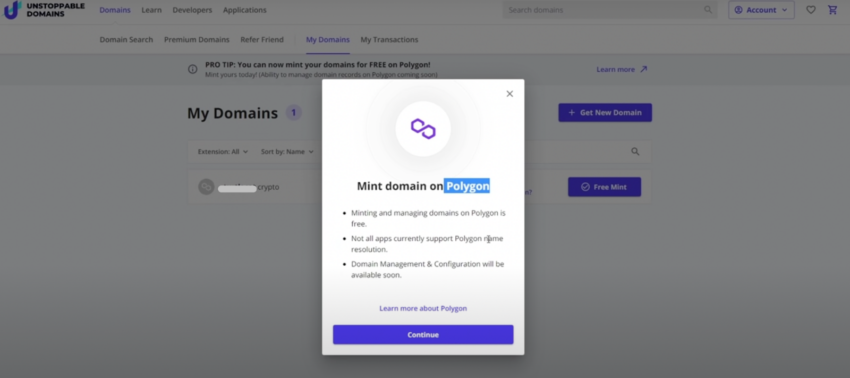Close the Mint domain dialog
This screenshot has height=378, width=850.
[510, 94]
